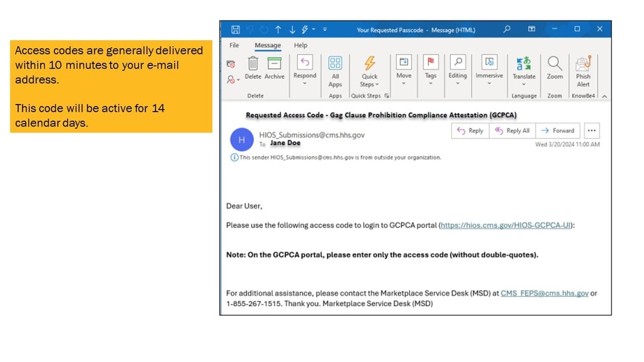Click the Quick Steps lightning icon
The width and height of the screenshot is (644, 362).
(369, 63)
